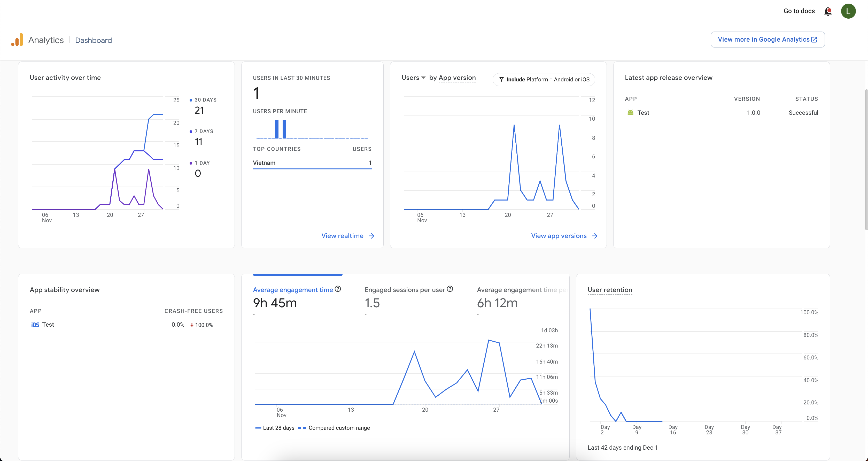Click help icon beside Average engagement time

click(x=338, y=289)
